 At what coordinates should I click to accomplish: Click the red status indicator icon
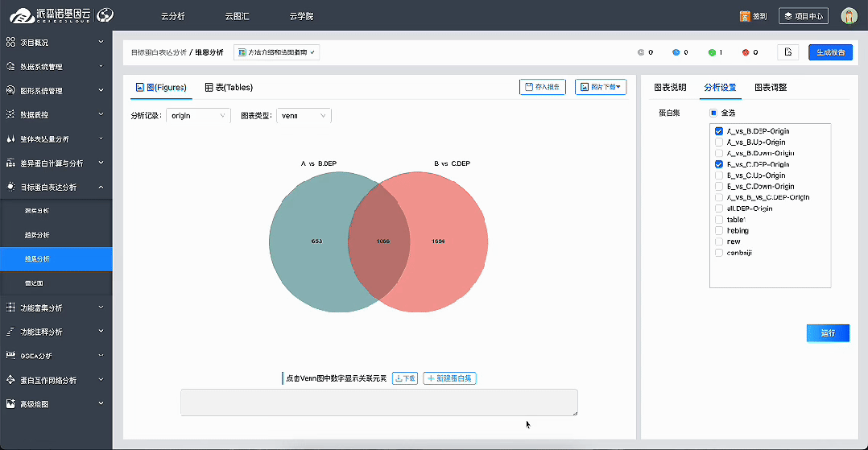tap(746, 53)
